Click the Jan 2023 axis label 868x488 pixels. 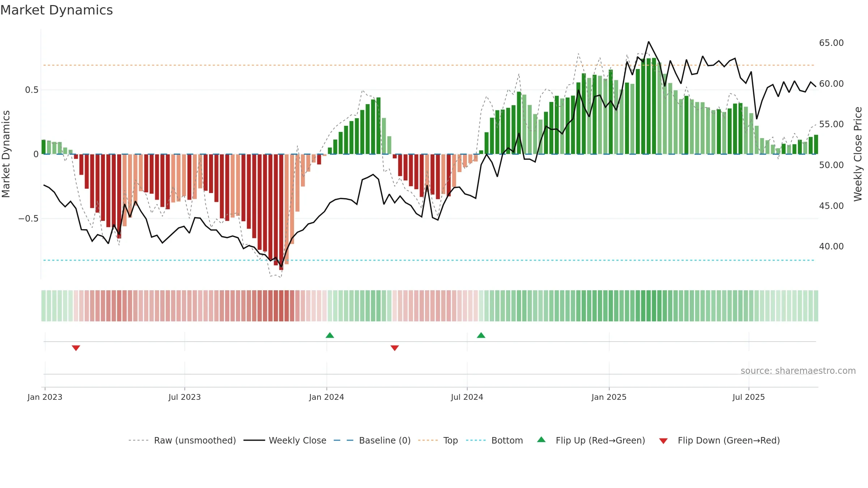45,397
